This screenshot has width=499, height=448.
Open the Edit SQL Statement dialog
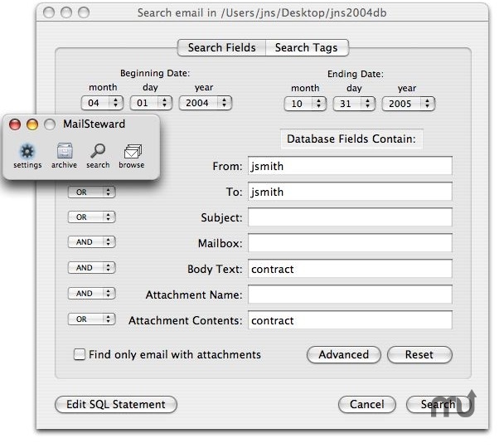coord(116,404)
